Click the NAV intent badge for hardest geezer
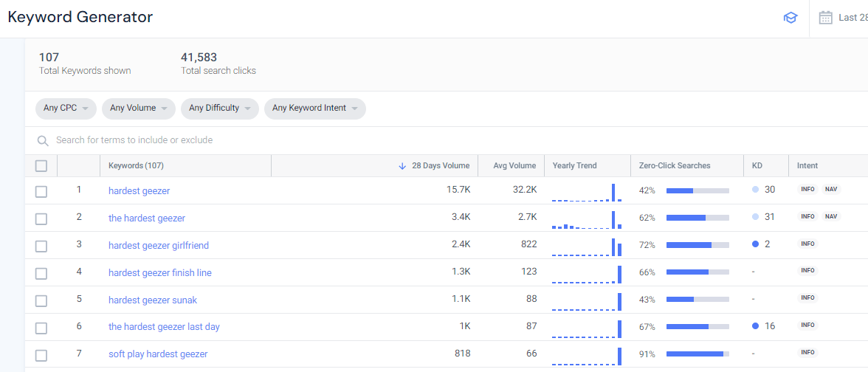 831,189
